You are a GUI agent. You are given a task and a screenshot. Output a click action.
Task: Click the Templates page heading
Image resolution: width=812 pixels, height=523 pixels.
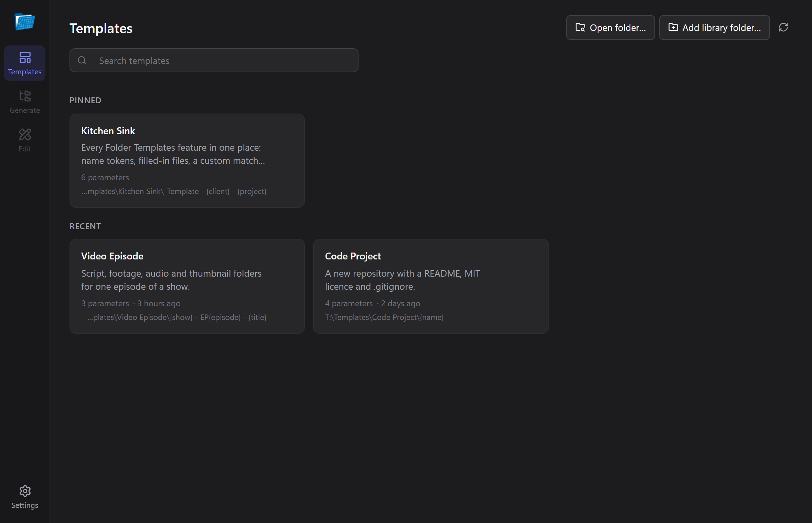pos(101,29)
